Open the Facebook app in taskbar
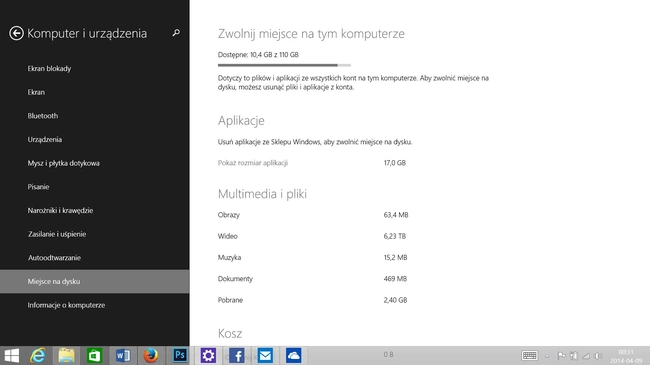The width and height of the screenshot is (650, 365). click(237, 355)
